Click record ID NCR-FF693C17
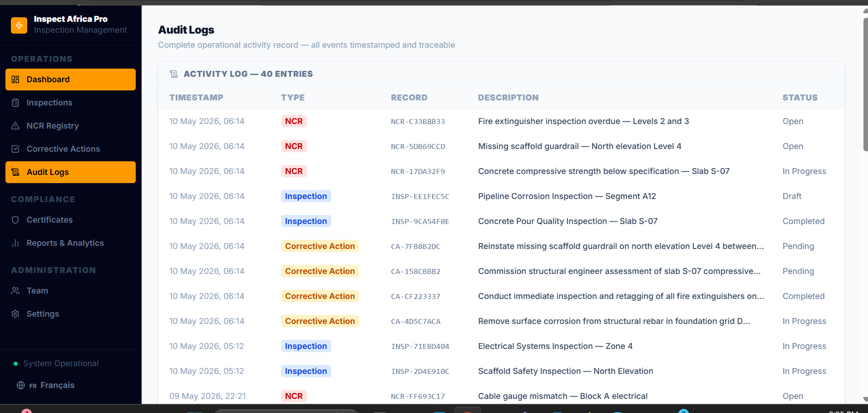Viewport: 868px width, 413px height. [418, 397]
